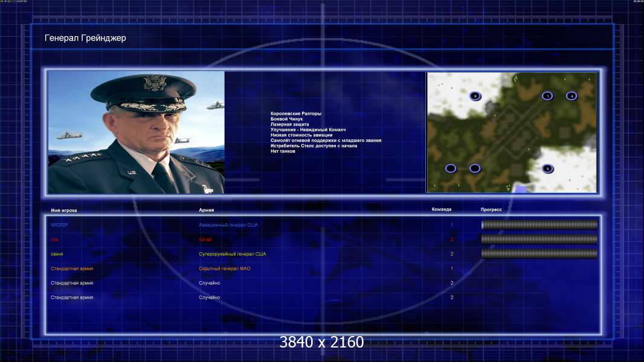
Task: Click 'Истребитель Стелс доступен с начала'
Action: click(314, 145)
